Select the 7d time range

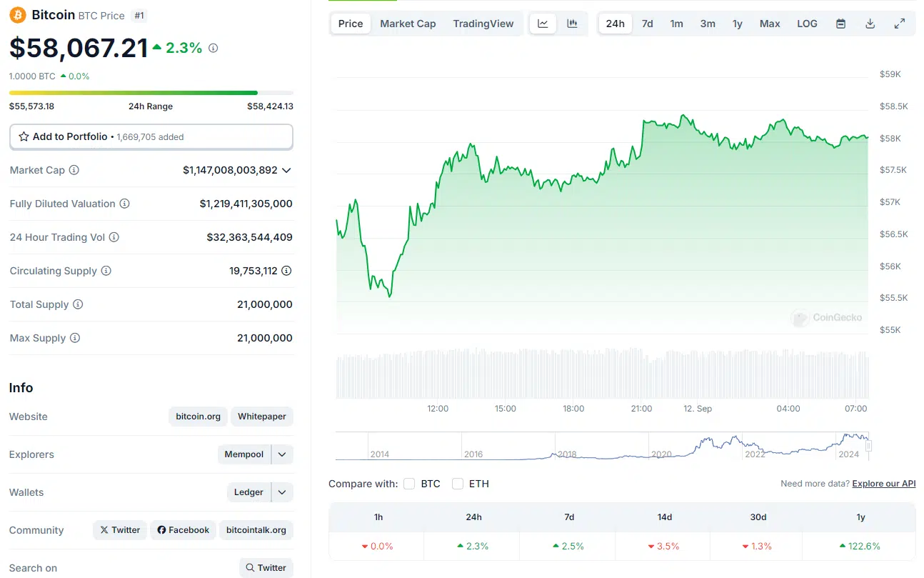(x=647, y=24)
